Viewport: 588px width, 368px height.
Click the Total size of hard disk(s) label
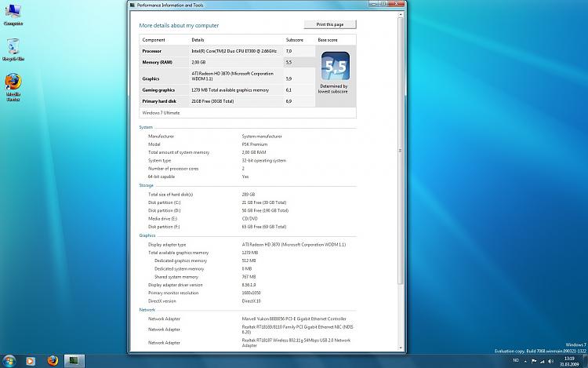tap(171, 195)
